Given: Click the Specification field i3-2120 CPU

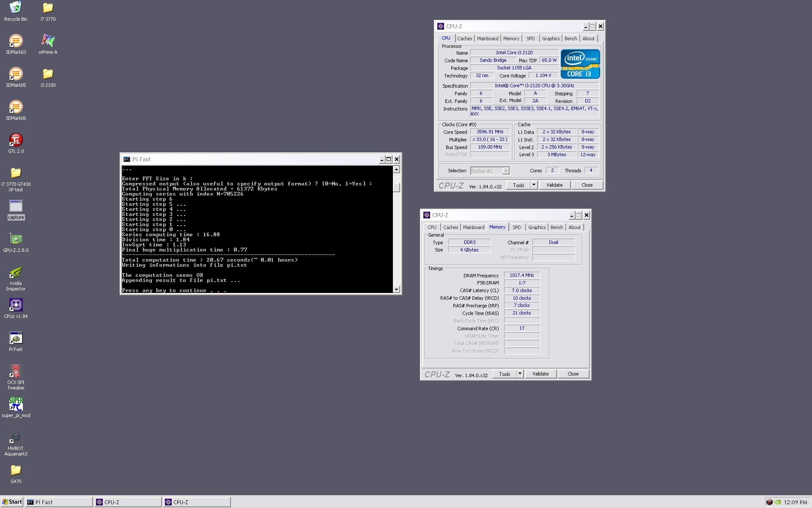Looking at the screenshot, I should point(535,86).
